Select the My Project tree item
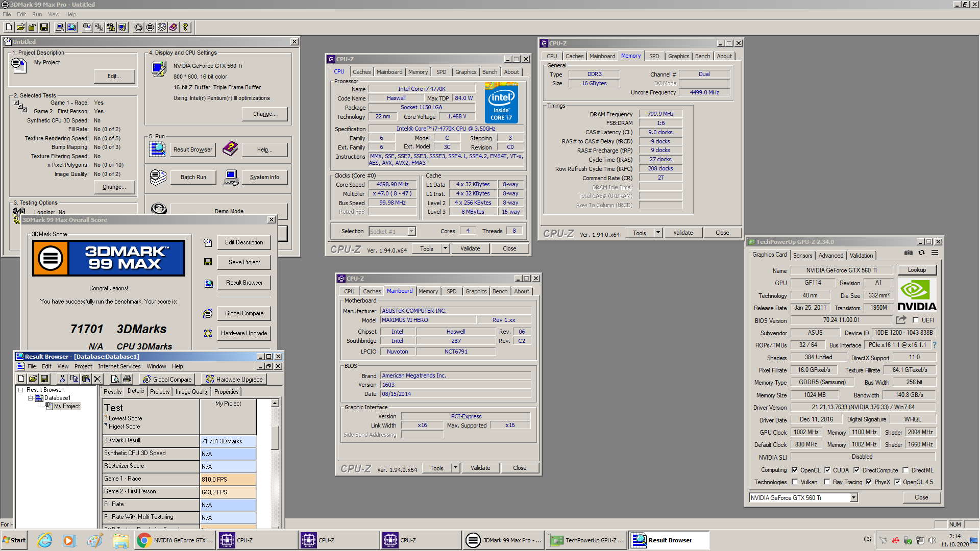 pyautogui.click(x=67, y=406)
